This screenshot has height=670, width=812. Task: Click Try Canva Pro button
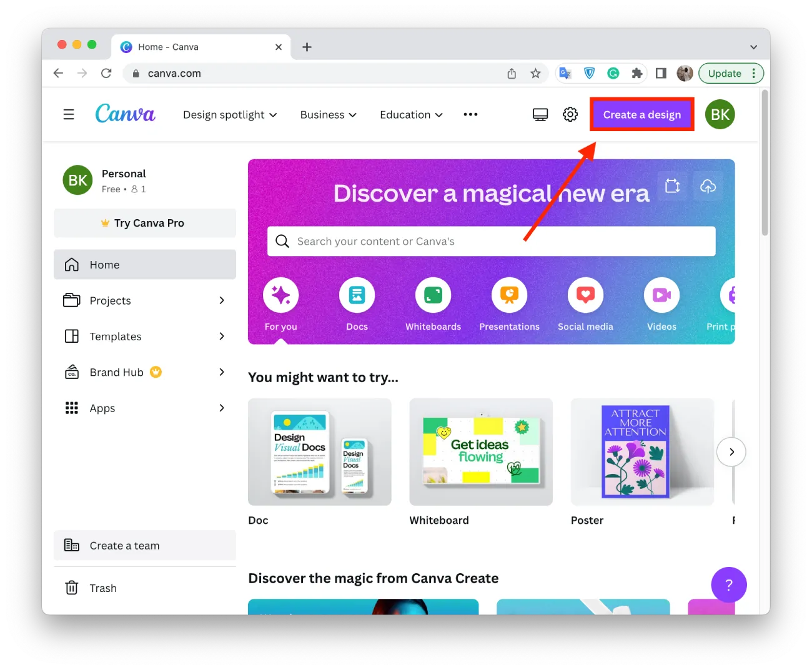coord(145,223)
